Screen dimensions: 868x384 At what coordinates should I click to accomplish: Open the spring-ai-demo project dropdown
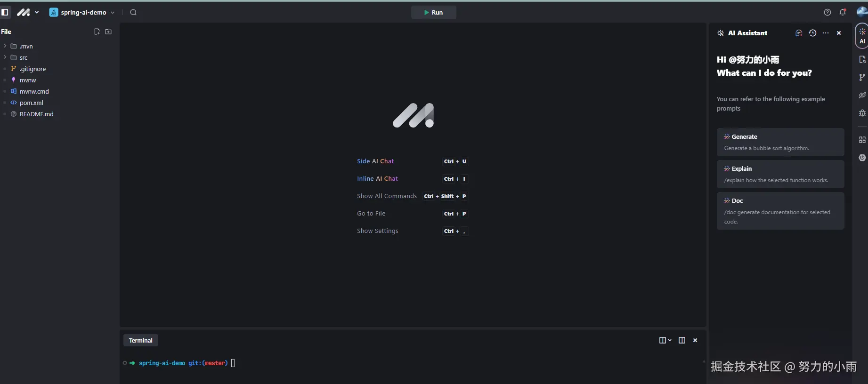tap(82, 12)
